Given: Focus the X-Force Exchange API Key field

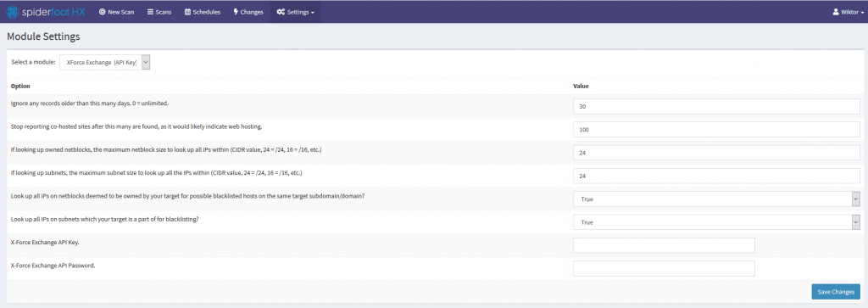Looking at the screenshot, I should tap(664, 245).
